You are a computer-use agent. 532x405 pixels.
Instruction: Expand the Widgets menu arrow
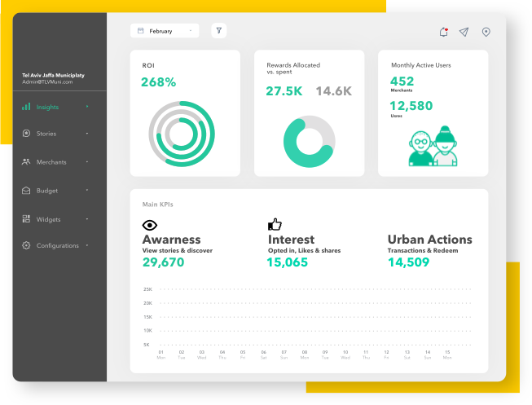click(x=87, y=219)
